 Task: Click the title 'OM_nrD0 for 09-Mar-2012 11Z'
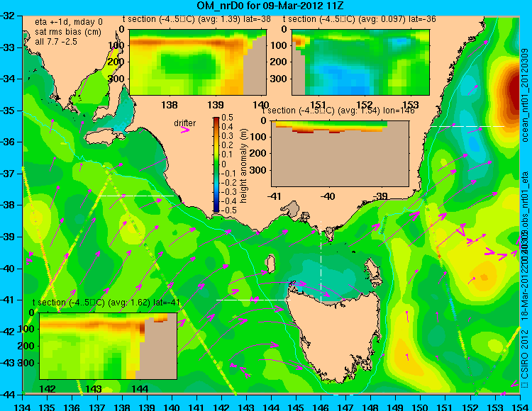click(x=270, y=6)
